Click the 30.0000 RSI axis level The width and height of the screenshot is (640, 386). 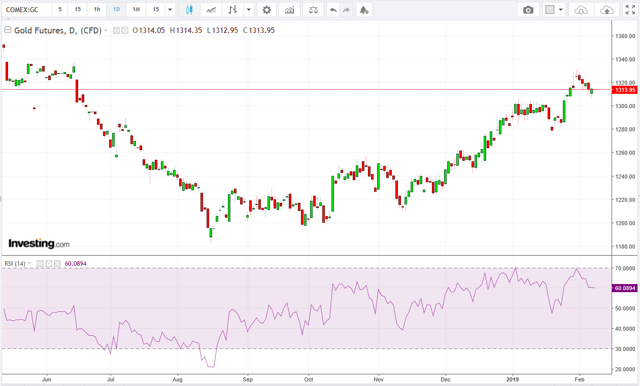(x=625, y=349)
